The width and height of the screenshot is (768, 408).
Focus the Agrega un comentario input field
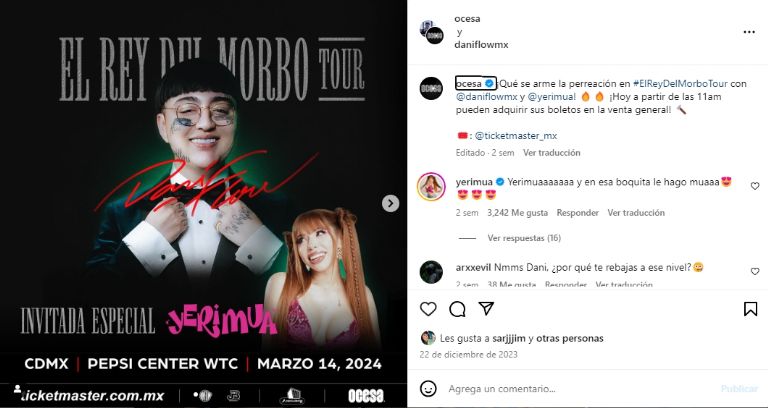[578, 389]
